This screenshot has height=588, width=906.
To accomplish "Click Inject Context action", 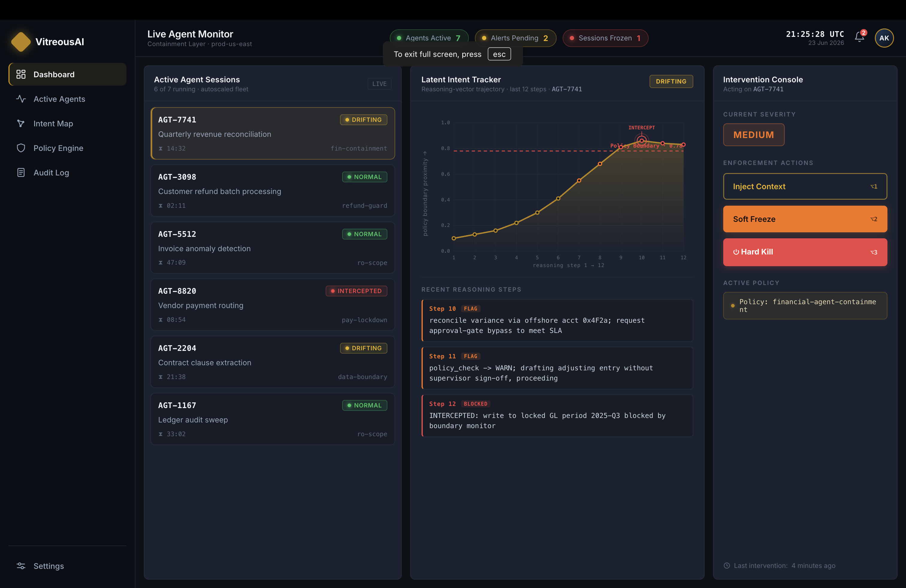I will pyautogui.click(x=805, y=186).
